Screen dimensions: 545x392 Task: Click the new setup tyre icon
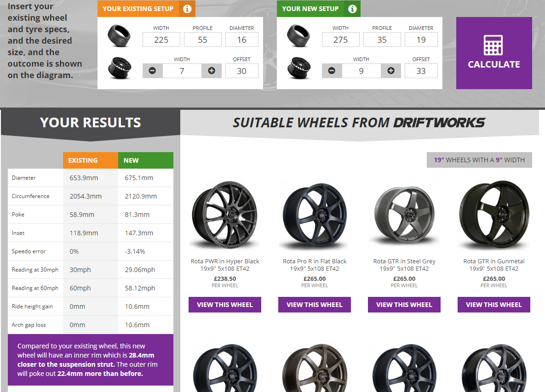pyautogui.click(x=298, y=36)
